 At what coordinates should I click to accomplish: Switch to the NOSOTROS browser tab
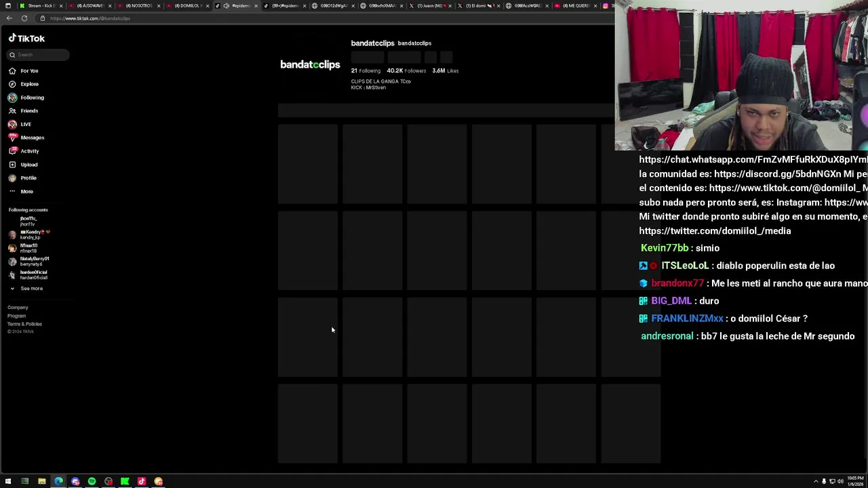point(140,5)
